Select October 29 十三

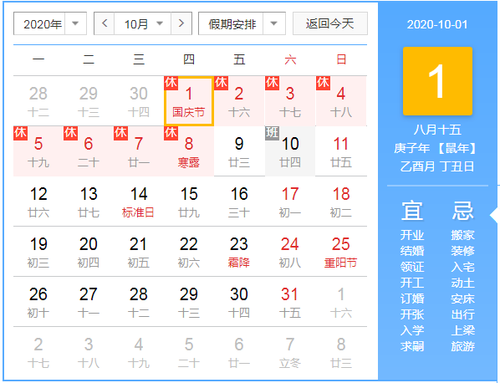click(x=189, y=302)
